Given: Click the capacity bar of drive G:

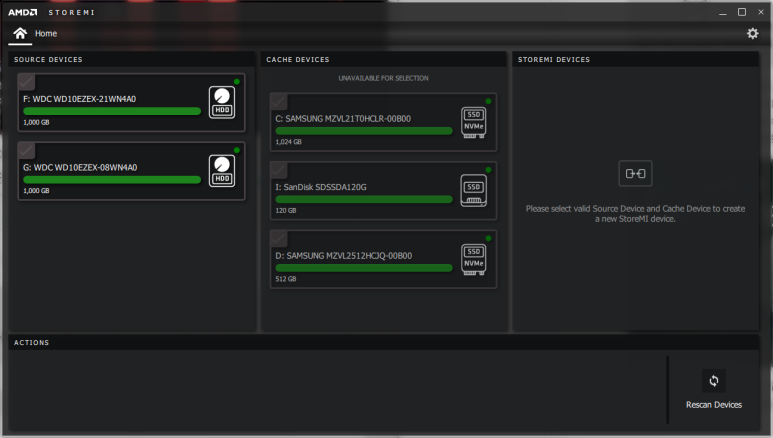Looking at the screenshot, I should 112,180.
